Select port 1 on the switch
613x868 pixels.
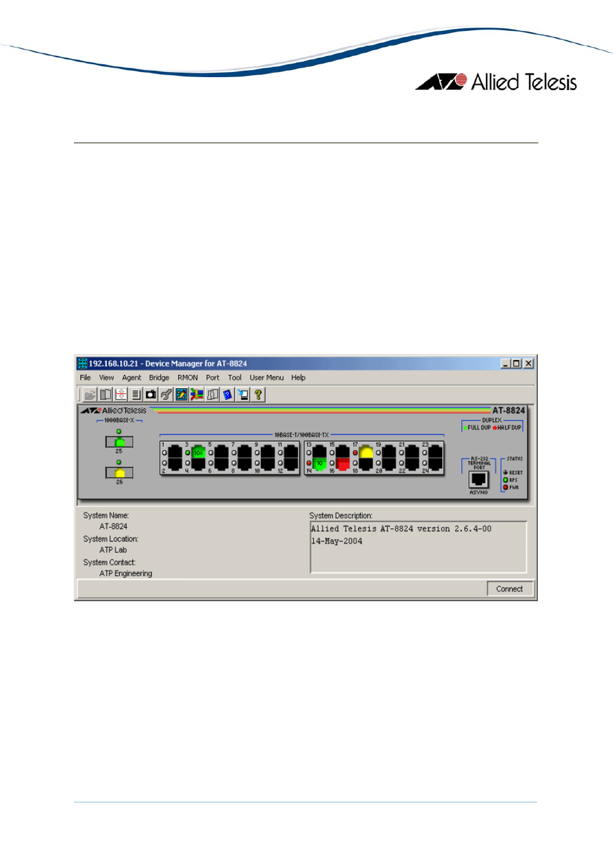[175, 451]
